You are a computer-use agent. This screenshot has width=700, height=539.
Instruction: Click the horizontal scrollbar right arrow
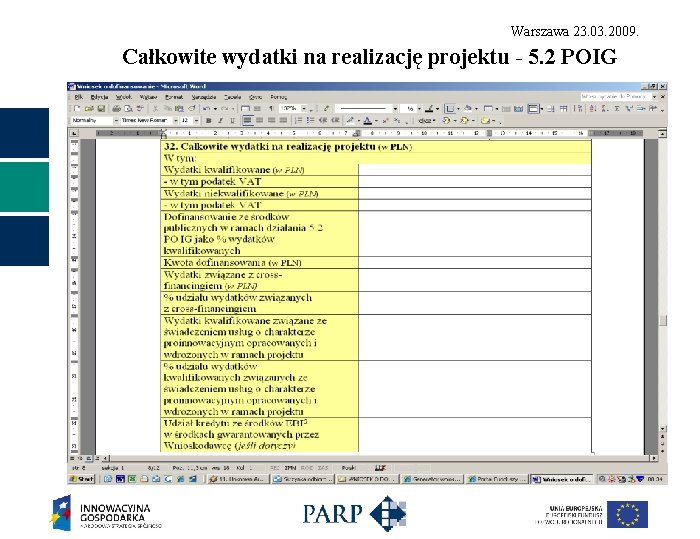click(x=654, y=458)
